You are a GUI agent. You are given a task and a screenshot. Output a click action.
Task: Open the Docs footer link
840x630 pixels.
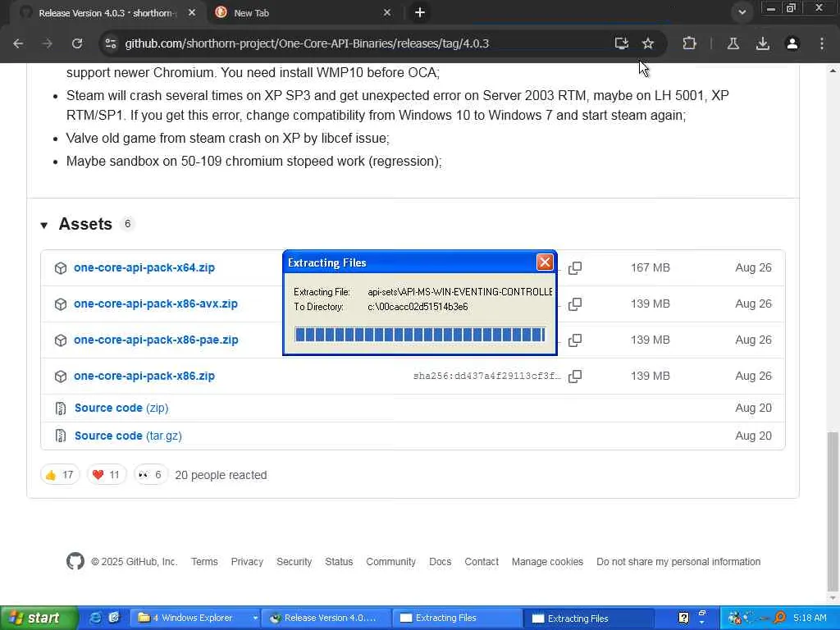(441, 561)
